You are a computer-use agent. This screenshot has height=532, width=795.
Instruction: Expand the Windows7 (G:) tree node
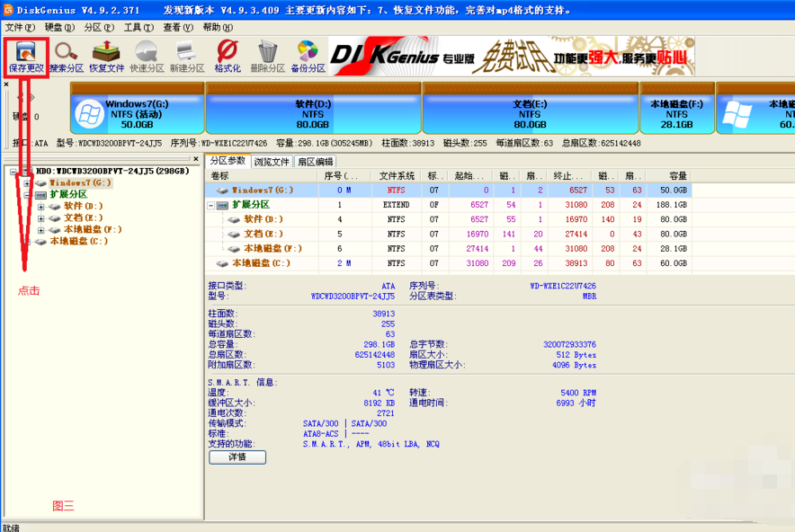(26, 182)
